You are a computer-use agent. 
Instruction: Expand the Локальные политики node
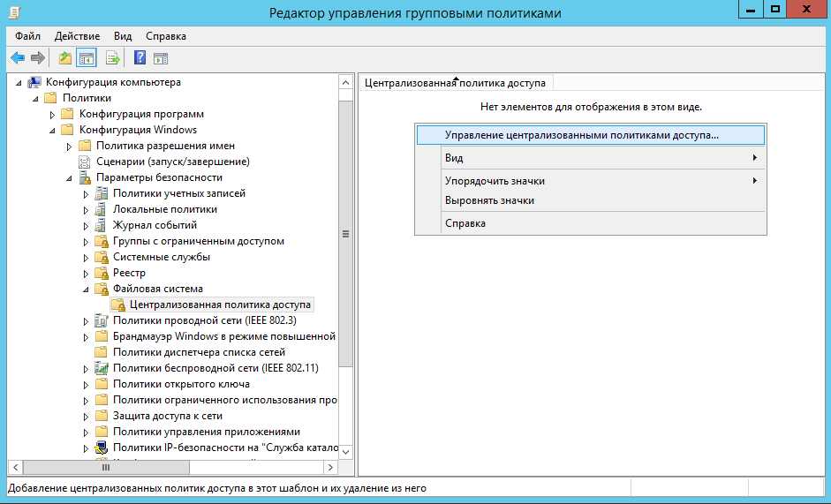tap(86, 210)
